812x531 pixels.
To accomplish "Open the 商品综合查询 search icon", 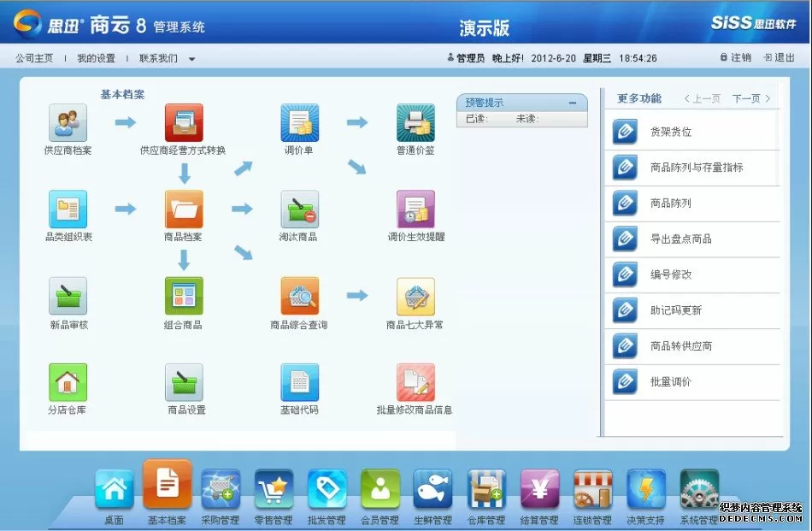I will 299,297.
